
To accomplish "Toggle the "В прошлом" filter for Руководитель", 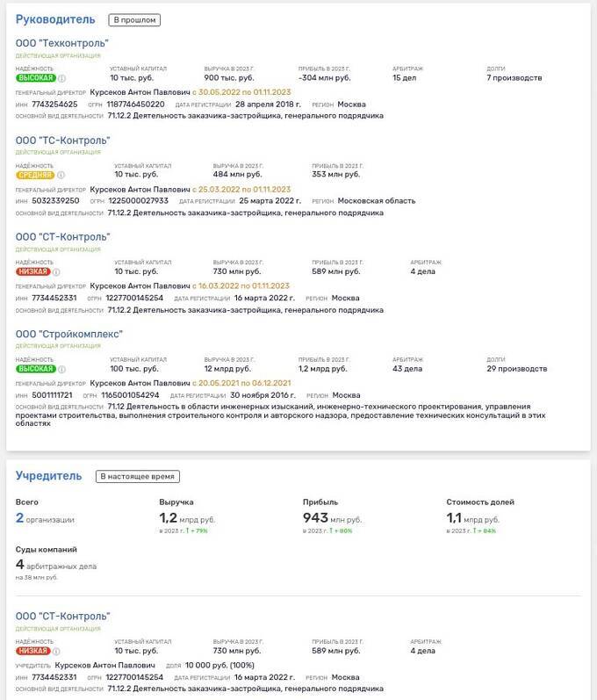I will [x=134, y=19].
